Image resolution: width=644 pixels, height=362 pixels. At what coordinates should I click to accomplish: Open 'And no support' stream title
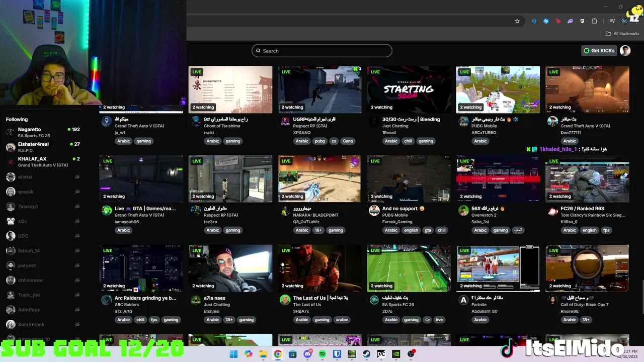coord(403,209)
